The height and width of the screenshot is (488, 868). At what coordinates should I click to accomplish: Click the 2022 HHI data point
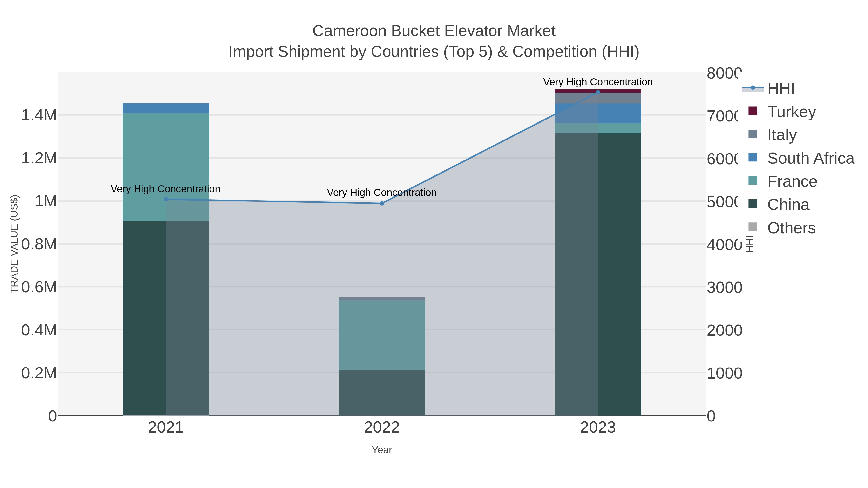382,203
